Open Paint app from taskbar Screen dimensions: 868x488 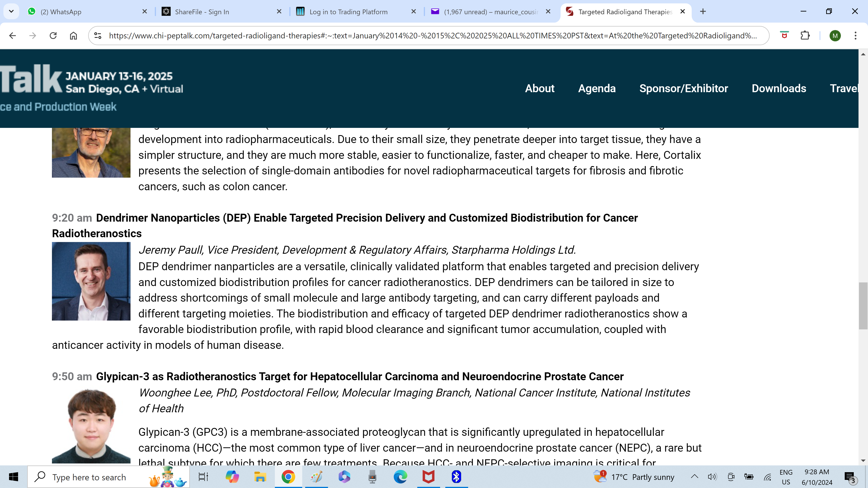click(316, 477)
